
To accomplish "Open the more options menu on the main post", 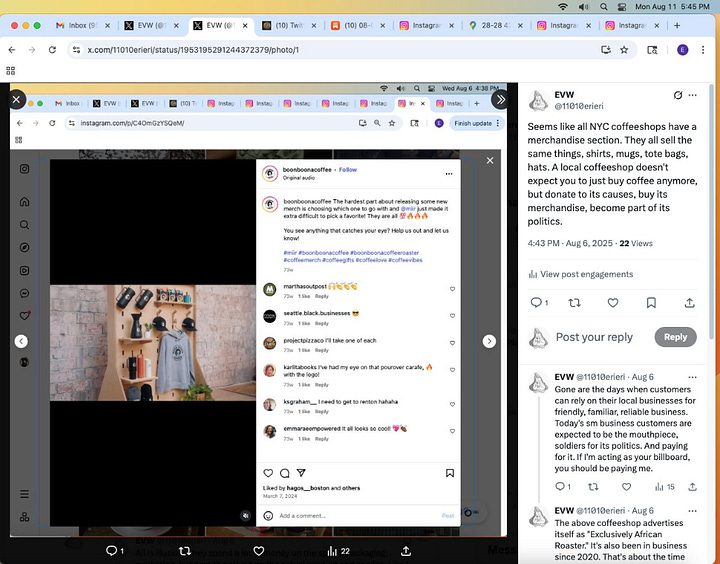I will pyautogui.click(x=693, y=95).
